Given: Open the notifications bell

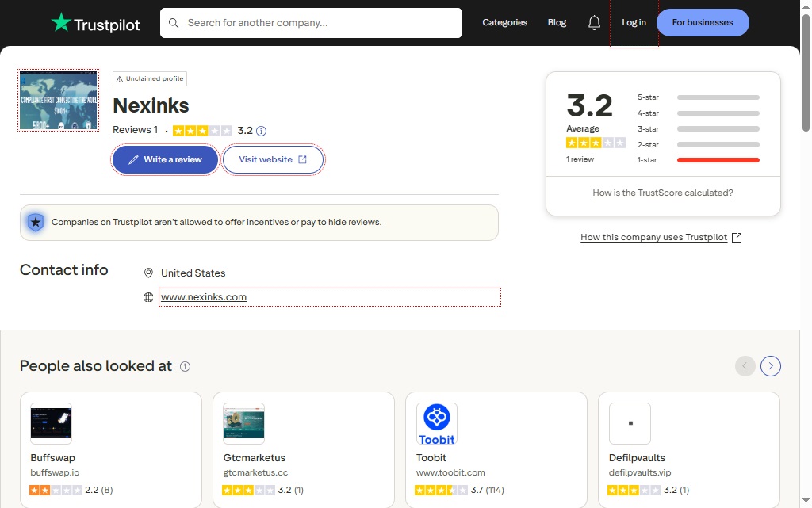Looking at the screenshot, I should click(x=594, y=23).
